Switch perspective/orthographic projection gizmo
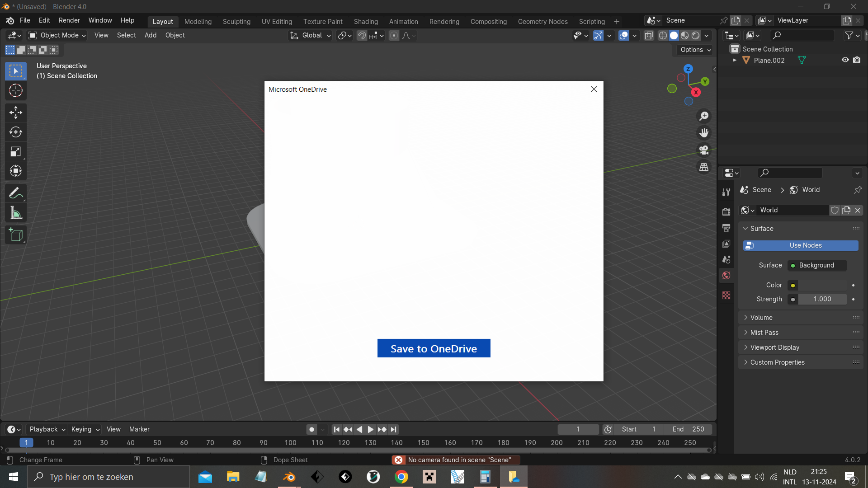 click(x=704, y=167)
